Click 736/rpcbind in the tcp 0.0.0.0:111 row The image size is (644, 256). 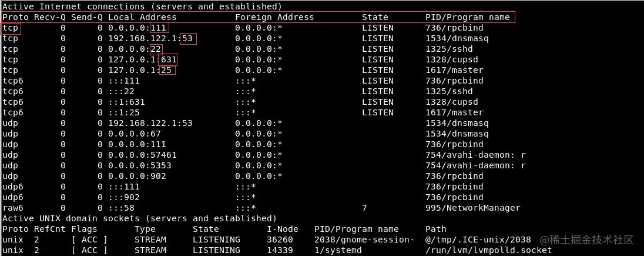(x=454, y=28)
